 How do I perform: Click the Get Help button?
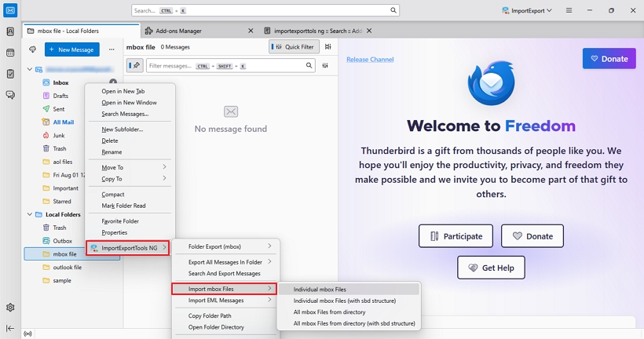[491, 268]
